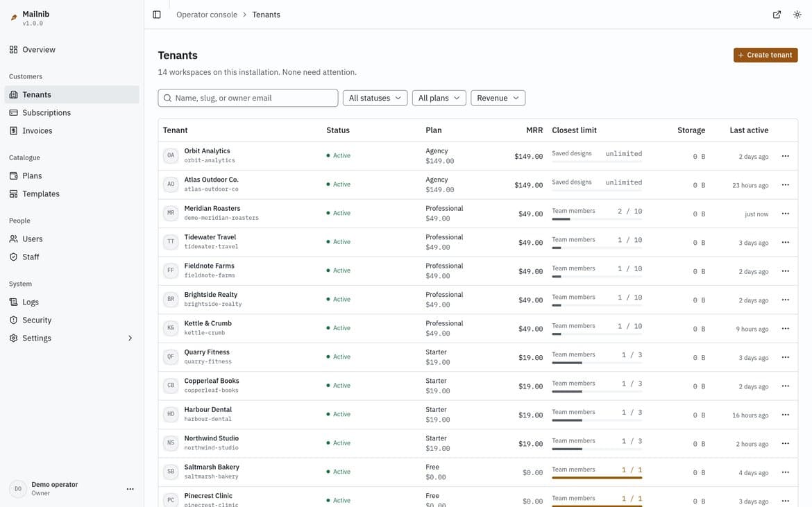Expand the Settings submenu chevron
Viewport: 812px width, 507px height.
130,338
